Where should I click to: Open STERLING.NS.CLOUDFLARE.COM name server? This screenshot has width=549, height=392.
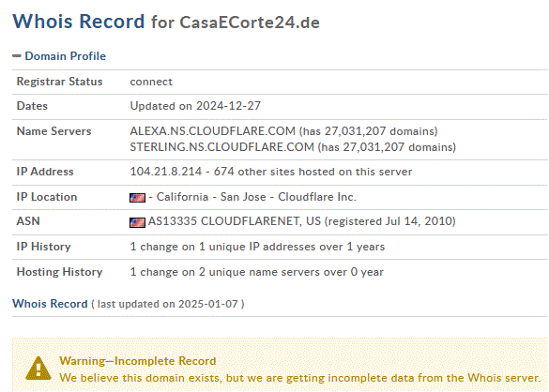click(x=222, y=147)
